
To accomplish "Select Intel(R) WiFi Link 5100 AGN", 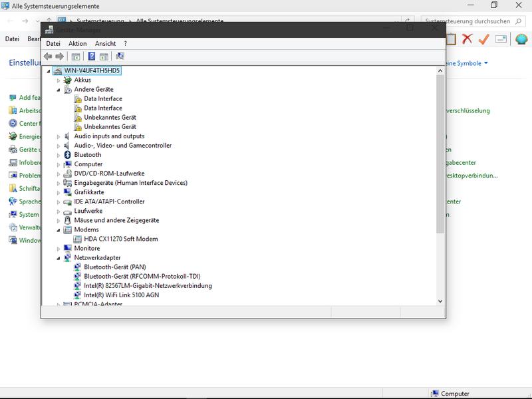I will [121, 295].
